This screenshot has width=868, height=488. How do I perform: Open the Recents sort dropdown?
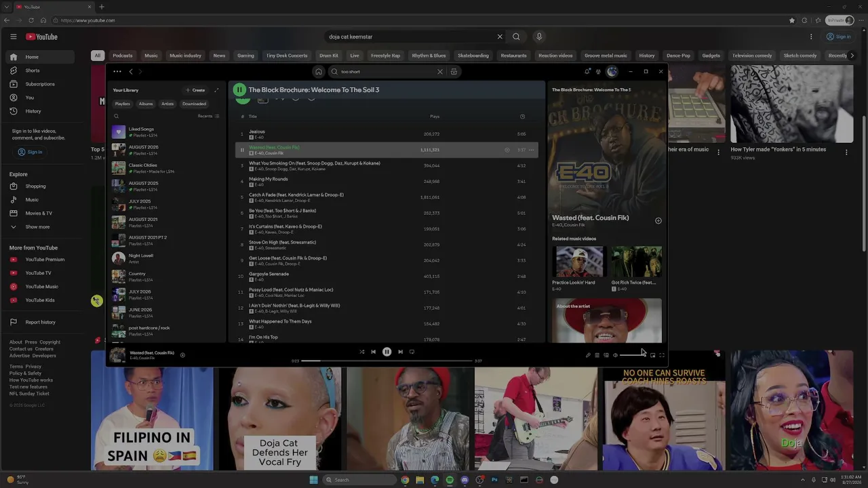pyautogui.click(x=208, y=116)
